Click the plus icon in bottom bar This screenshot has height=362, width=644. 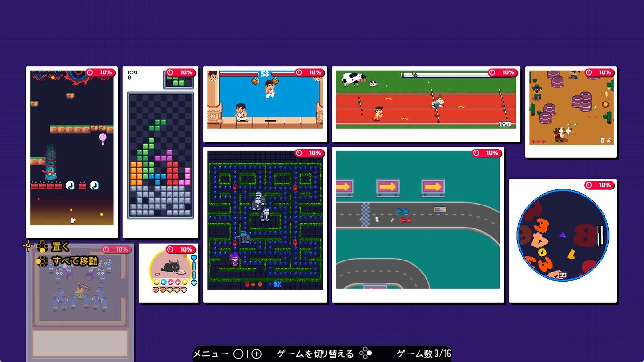257,354
